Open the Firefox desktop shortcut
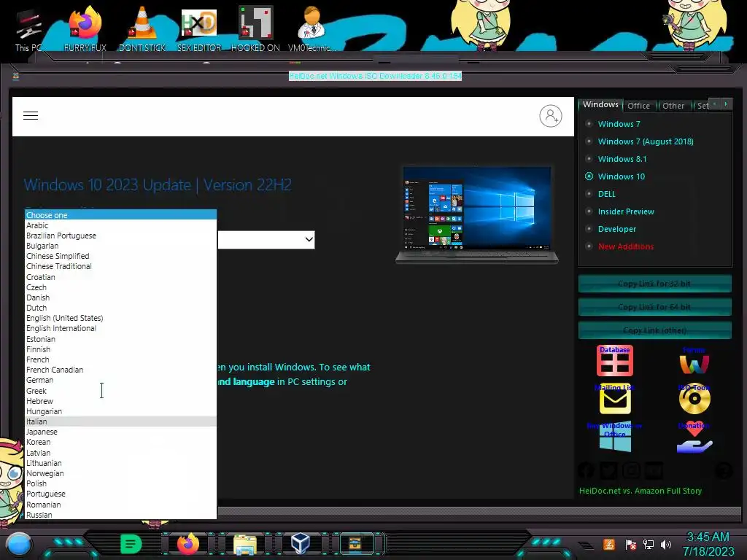This screenshot has height=560, width=747. (x=85, y=29)
